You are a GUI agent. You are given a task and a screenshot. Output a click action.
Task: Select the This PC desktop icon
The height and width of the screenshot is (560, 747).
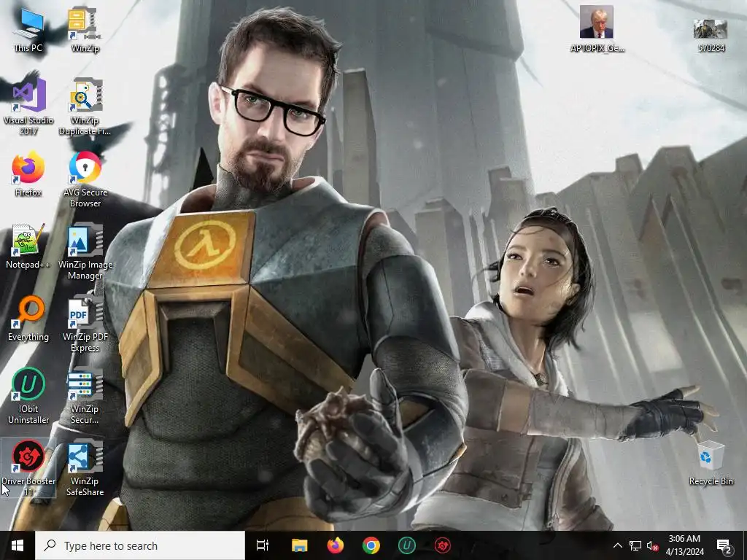(28, 29)
